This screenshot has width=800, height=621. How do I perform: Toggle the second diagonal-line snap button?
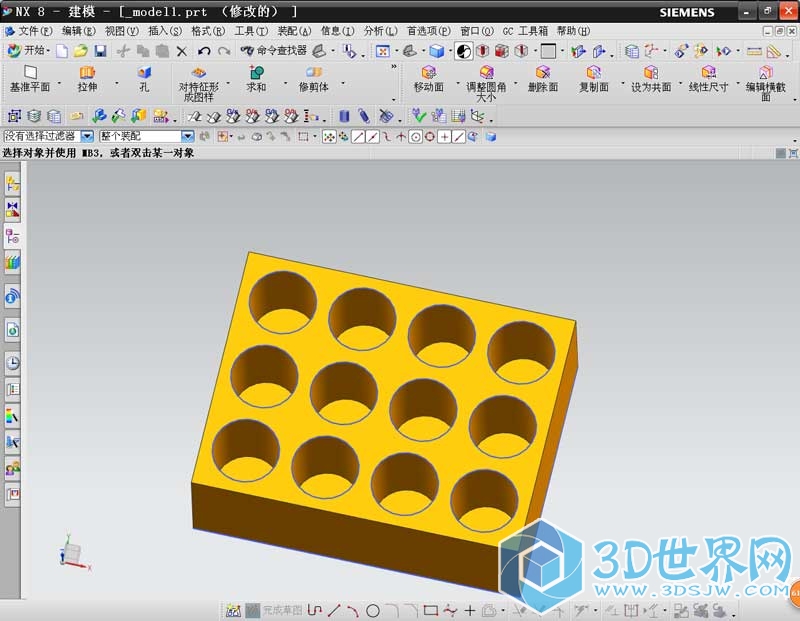point(373,137)
